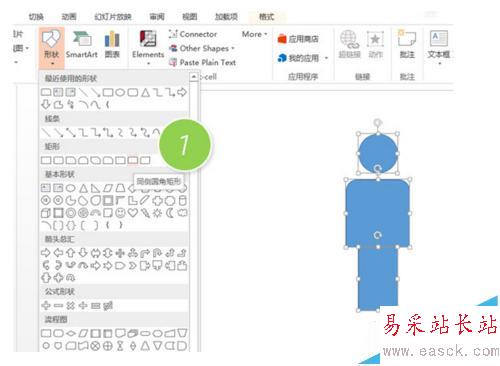500x366 pixels.
Task: Click the Connector command
Action: click(x=193, y=34)
